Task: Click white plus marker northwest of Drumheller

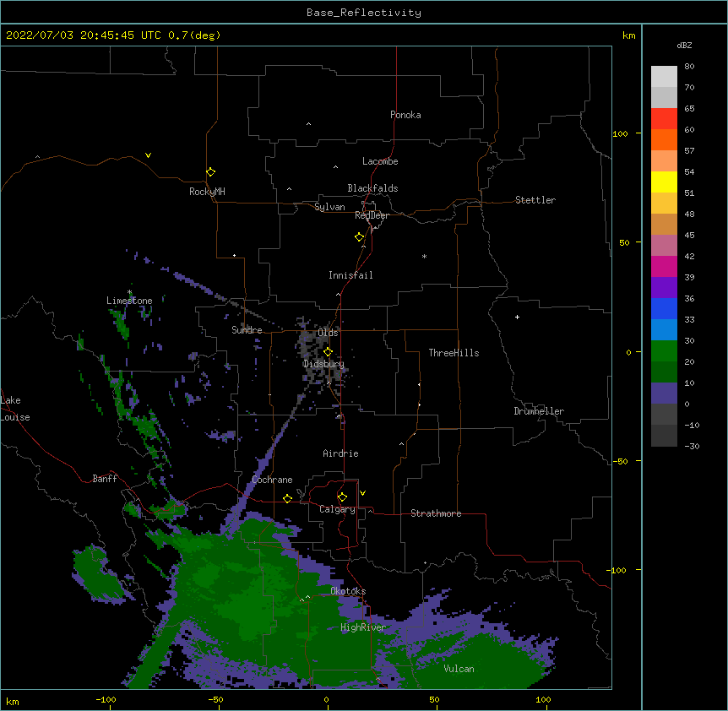Action: click(x=517, y=317)
